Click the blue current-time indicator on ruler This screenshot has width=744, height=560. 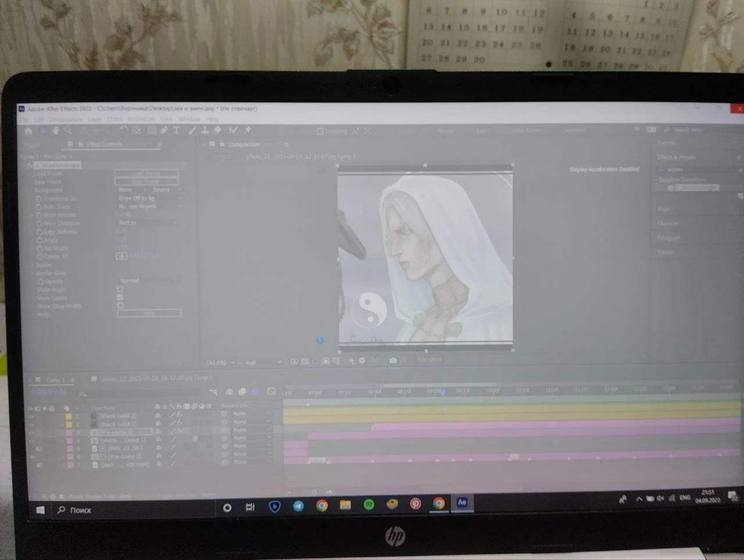[442, 393]
